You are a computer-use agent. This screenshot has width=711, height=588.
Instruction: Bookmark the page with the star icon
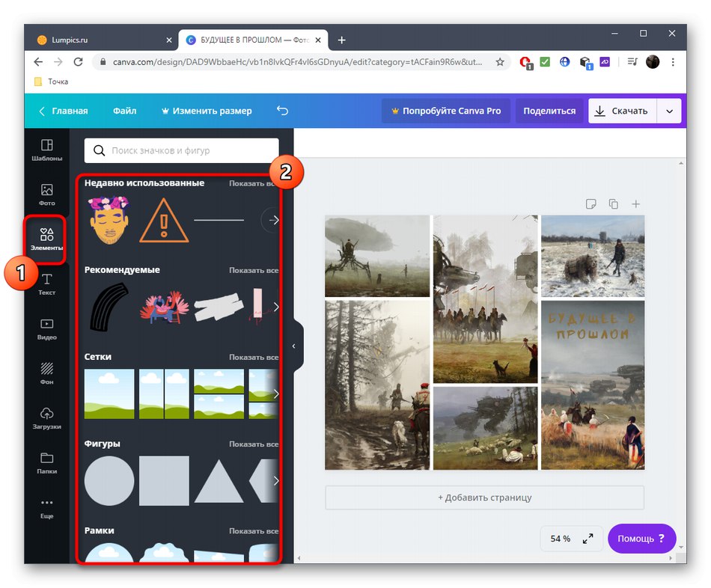point(500,61)
